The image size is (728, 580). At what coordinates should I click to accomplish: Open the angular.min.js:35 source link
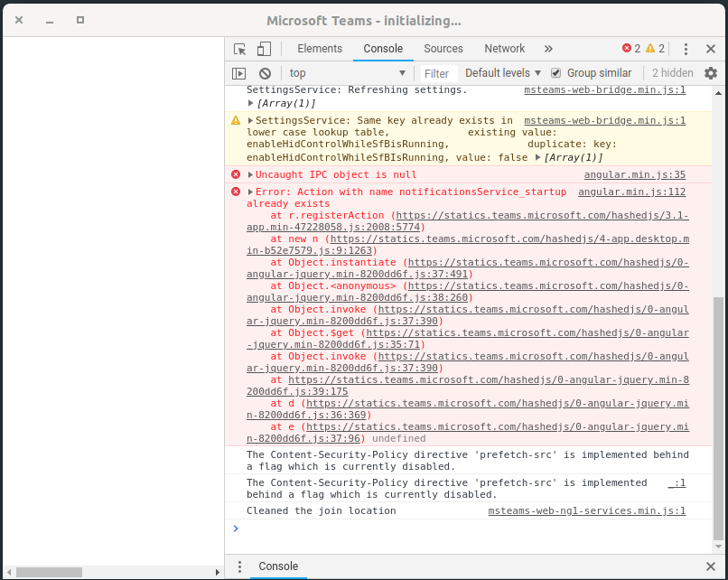(x=634, y=174)
